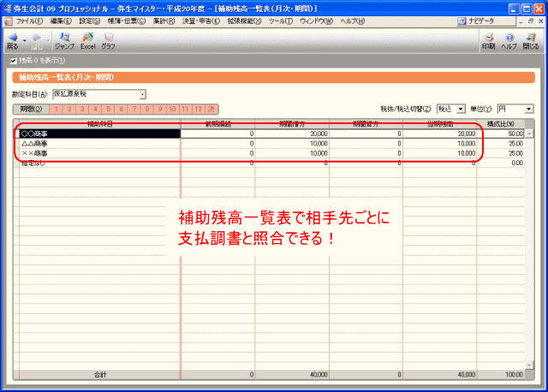This screenshot has width=548, height=392.
Task: Select month tab 2
Action: click(69, 109)
